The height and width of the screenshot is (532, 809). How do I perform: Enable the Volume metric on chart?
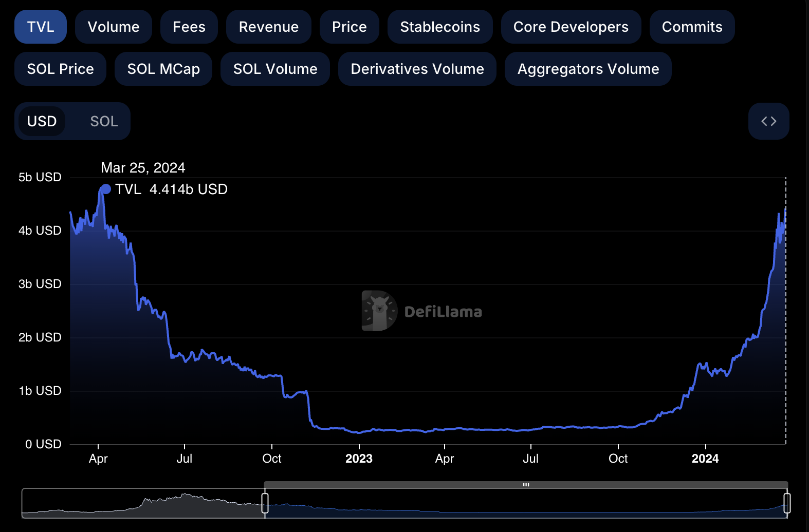click(114, 27)
